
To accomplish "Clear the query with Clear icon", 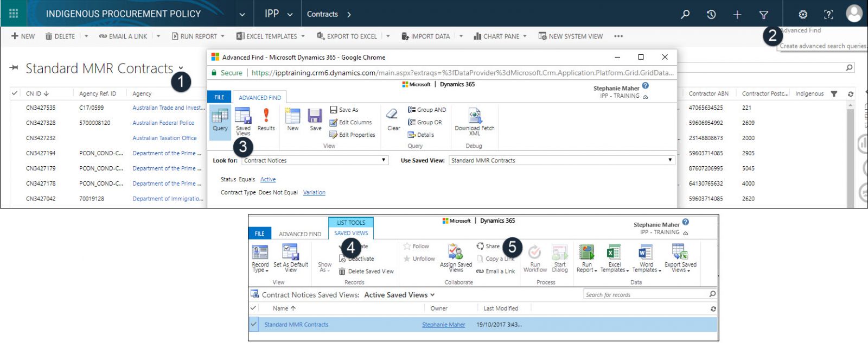I will [393, 119].
